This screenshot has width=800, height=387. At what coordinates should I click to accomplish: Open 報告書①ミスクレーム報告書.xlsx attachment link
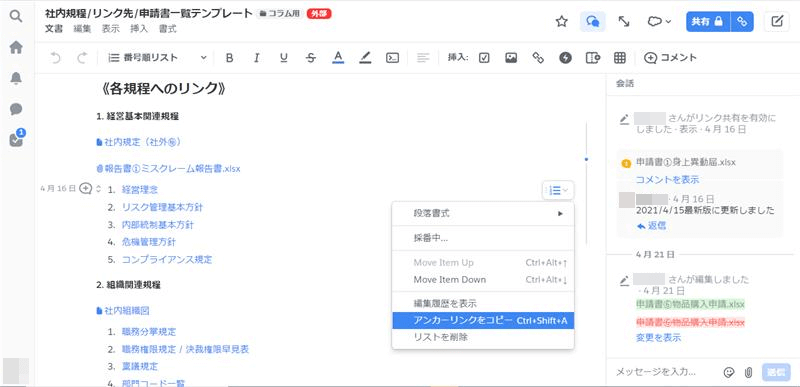pos(168,169)
